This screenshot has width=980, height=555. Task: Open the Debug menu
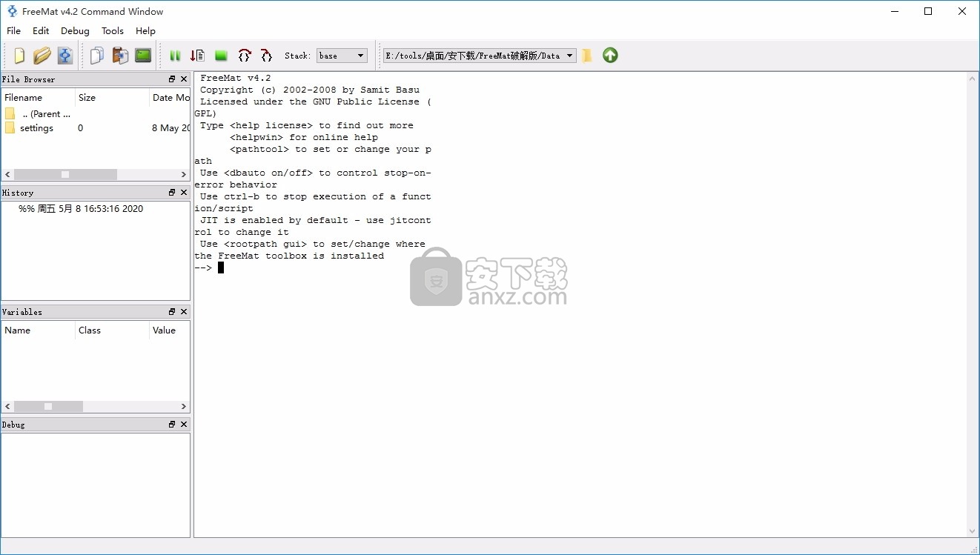75,30
